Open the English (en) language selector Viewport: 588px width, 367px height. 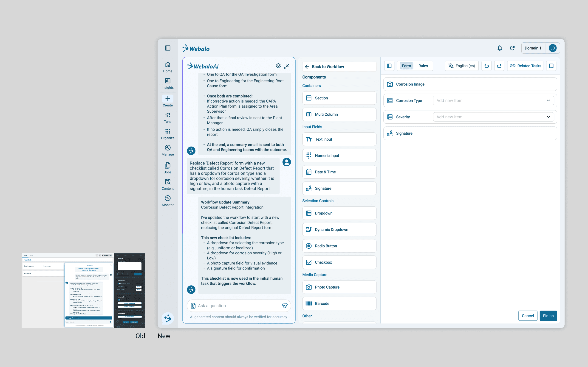462,66
